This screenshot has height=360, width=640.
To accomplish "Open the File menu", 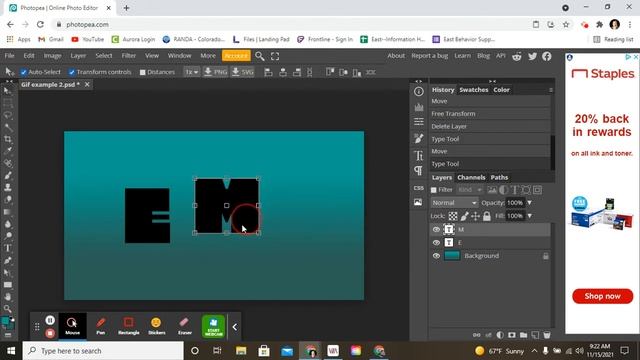I will pyautogui.click(x=9, y=56).
